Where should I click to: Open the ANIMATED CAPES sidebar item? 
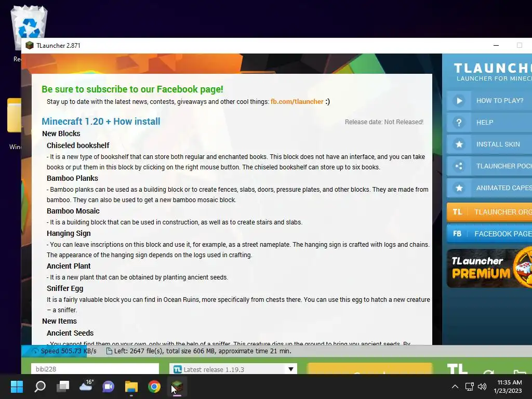pyautogui.click(x=489, y=188)
